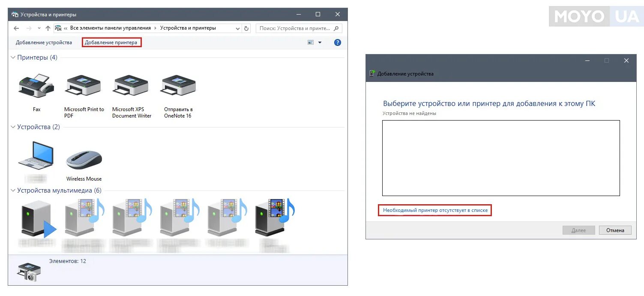Open recent locations dropdown arrow
The height and width of the screenshot is (296, 644).
pos(39,28)
